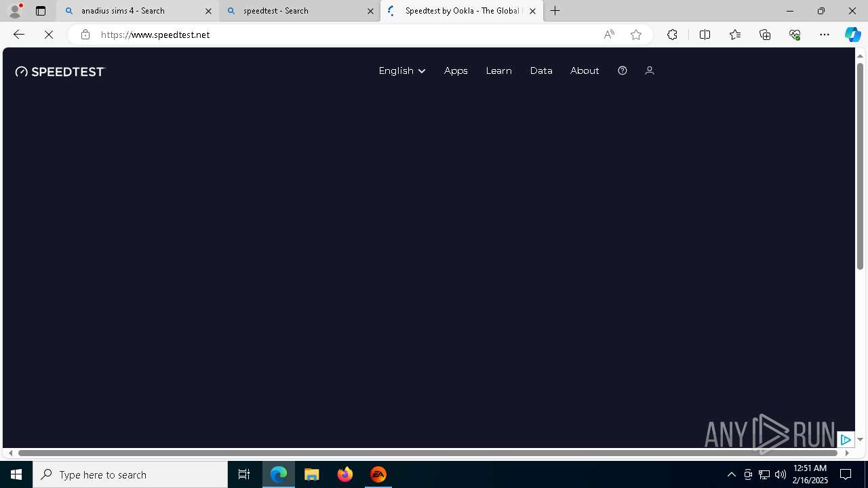This screenshot has width=868, height=488.
Task: Click the horizontal scrollbar thumb
Action: coord(427,453)
